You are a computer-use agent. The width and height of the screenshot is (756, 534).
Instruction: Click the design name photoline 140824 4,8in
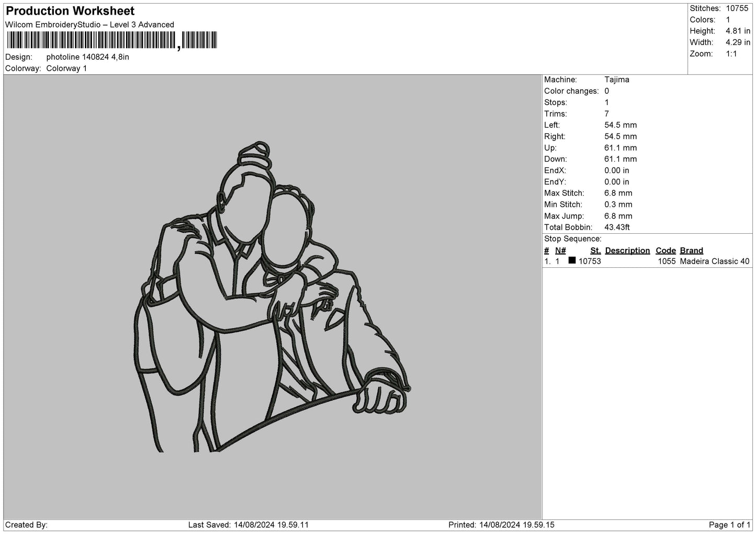tap(88, 57)
